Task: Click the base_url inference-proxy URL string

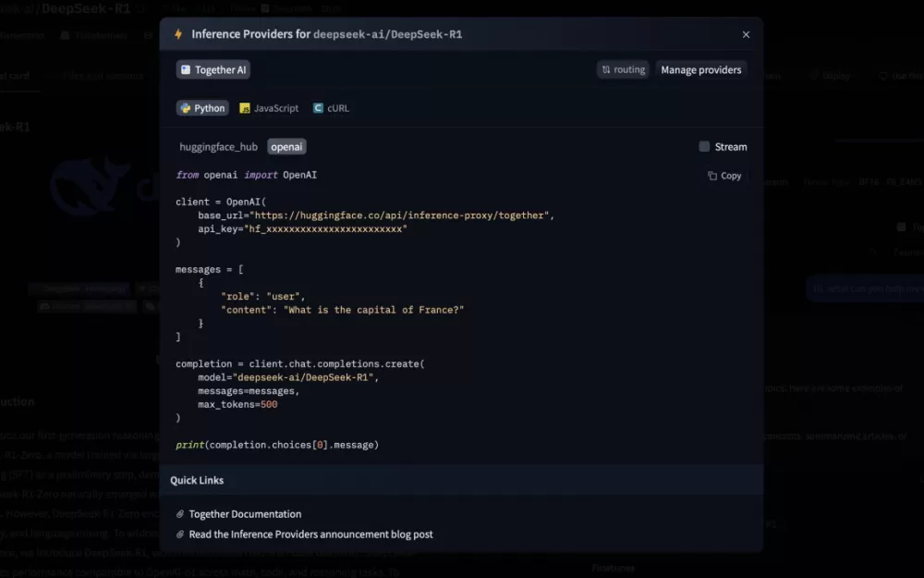Action: (400, 215)
